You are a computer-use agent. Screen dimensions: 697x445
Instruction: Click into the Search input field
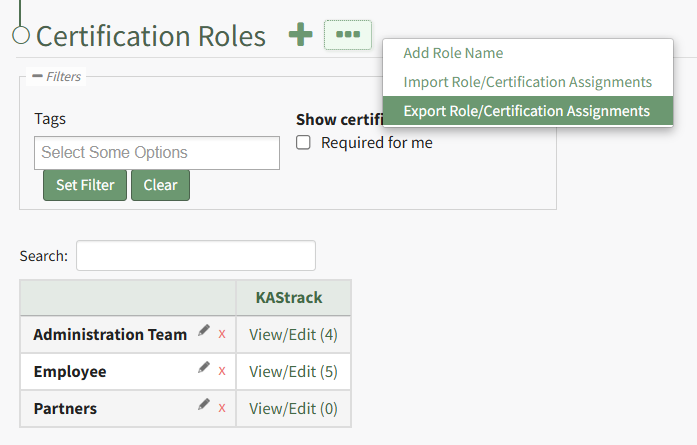(195, 256)
